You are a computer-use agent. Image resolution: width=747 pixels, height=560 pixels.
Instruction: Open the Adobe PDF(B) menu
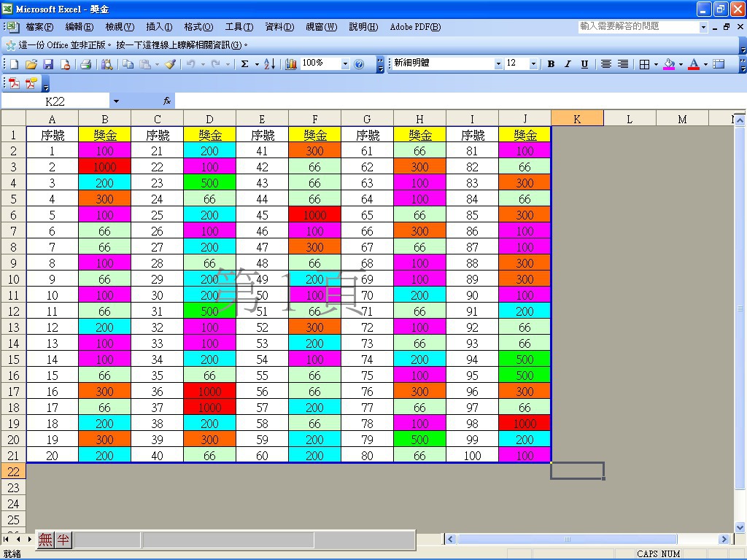(x=415, y=27)
